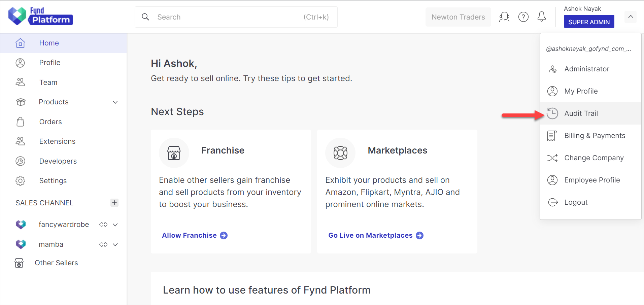Click the mamba channel logo

[x=21, y=244]
